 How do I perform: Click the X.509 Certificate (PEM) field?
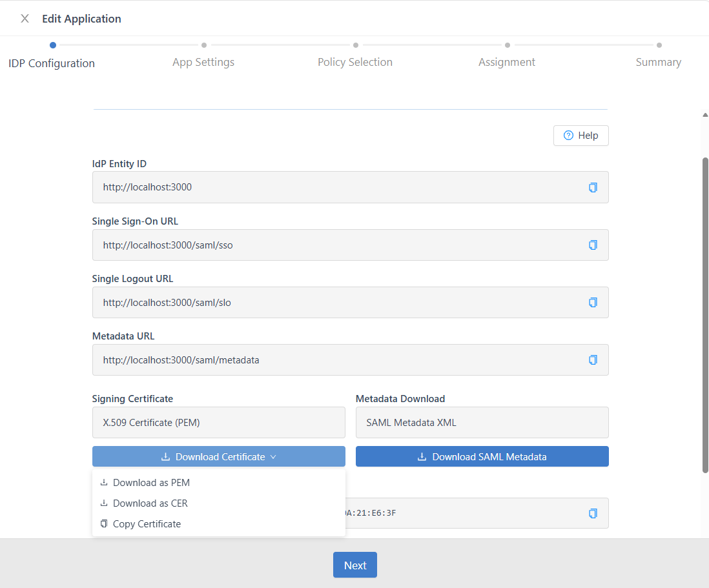pyautogui.click(x=219, y=423)
